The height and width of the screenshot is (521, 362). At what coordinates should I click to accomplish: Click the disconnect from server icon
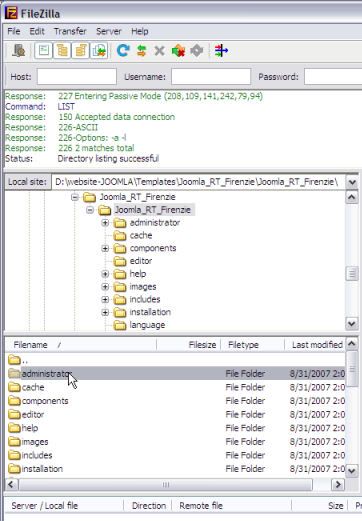coord(178,51)
